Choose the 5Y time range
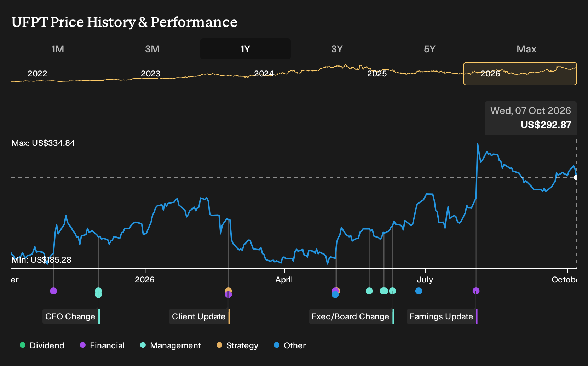 click(x=430, y=49)
